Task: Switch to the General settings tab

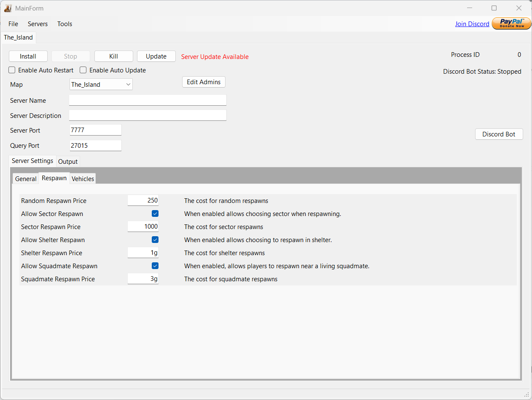Action: 26,179
